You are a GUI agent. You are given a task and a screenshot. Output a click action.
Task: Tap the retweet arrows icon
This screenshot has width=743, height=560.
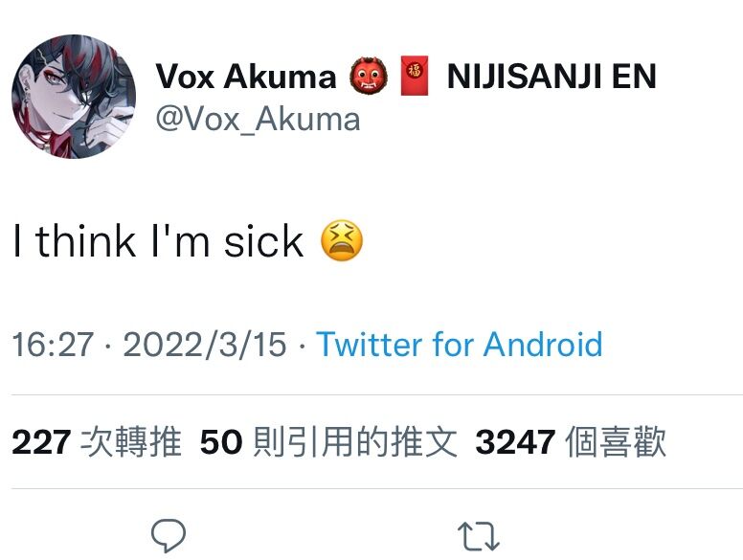(x=479, y=536)
